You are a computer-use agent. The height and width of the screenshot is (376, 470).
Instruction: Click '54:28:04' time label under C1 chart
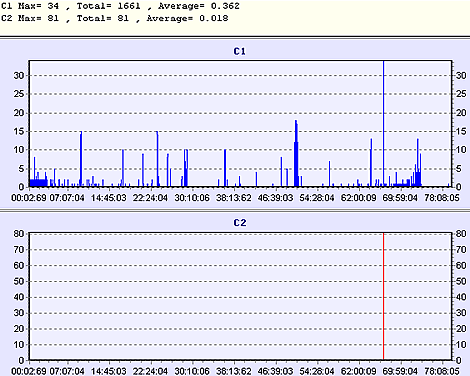317,198
